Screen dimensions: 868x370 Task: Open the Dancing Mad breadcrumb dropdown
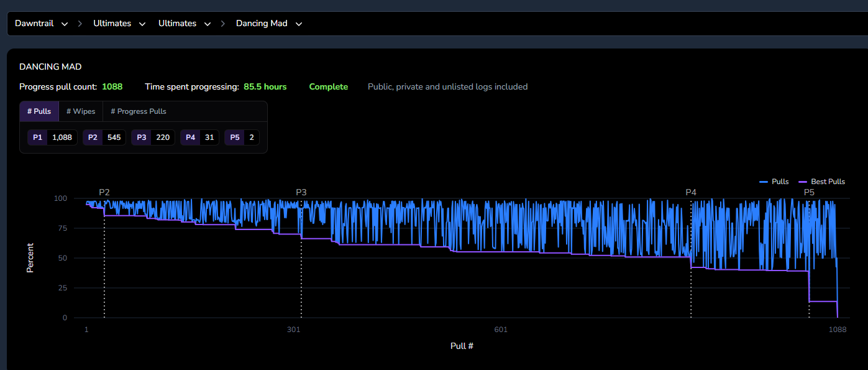pos(270,24)
